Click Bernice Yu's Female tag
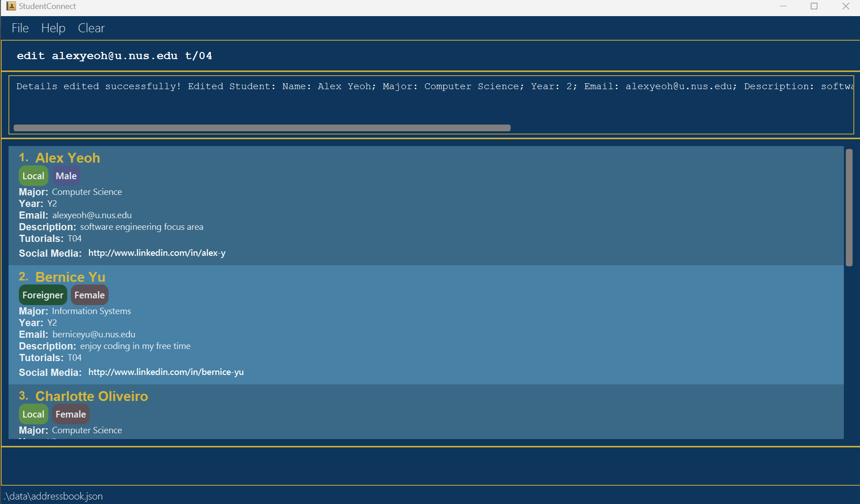The image size is (860, 504). [x=89, y=295]
